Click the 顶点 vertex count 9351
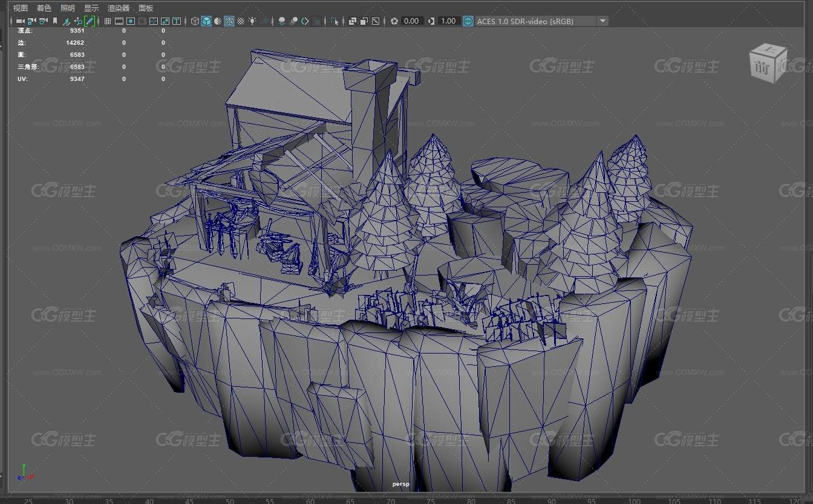813x504 pixels. [77, 30]
